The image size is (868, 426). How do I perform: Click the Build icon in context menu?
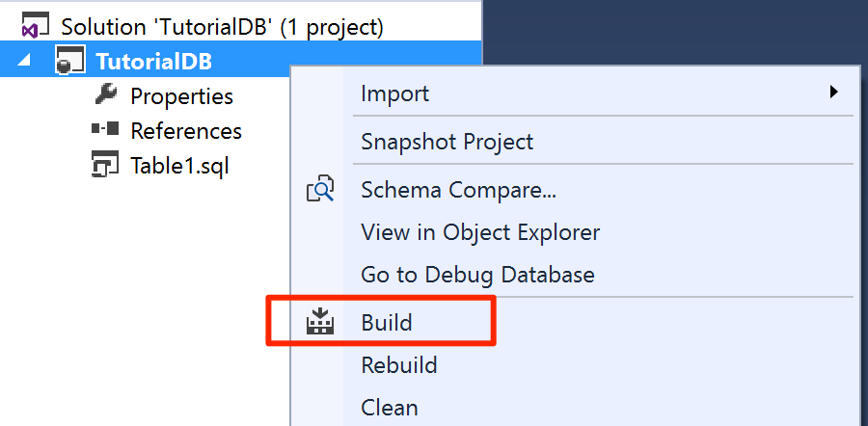coord(319,323)
